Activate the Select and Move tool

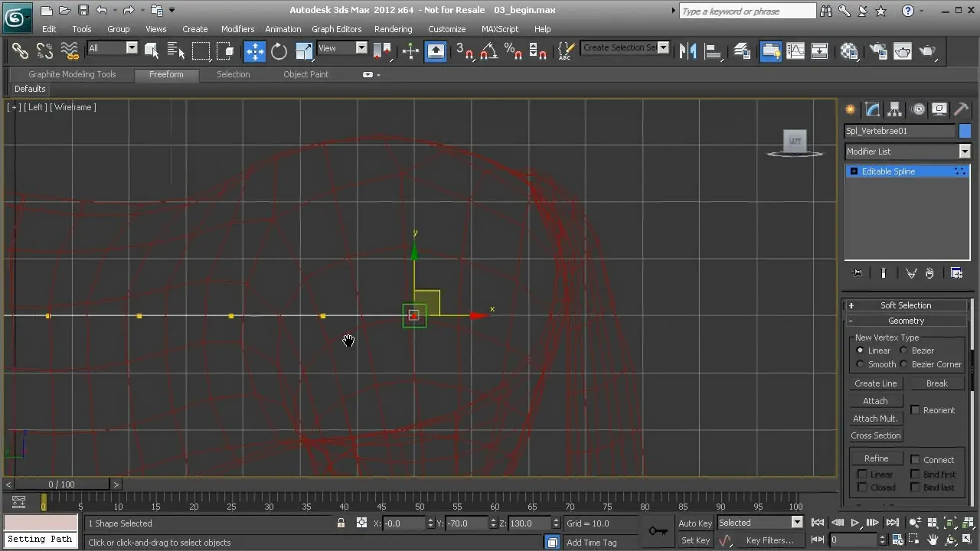[x=254, y=51]
